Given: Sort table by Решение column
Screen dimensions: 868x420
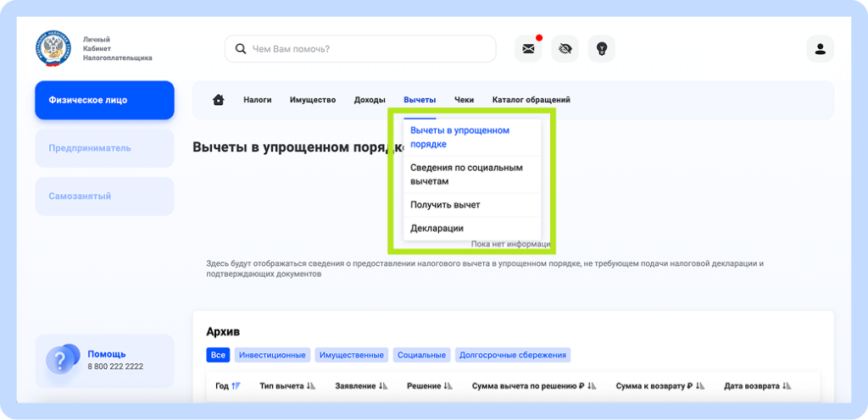Looking at the screenshot, I should pyautogui.click(x=430, y=386).
